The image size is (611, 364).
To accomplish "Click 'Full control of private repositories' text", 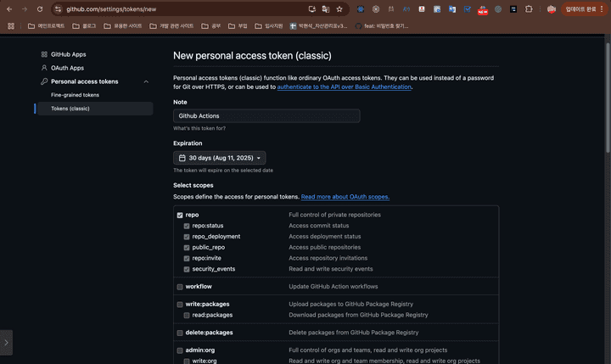I will 334,215.
